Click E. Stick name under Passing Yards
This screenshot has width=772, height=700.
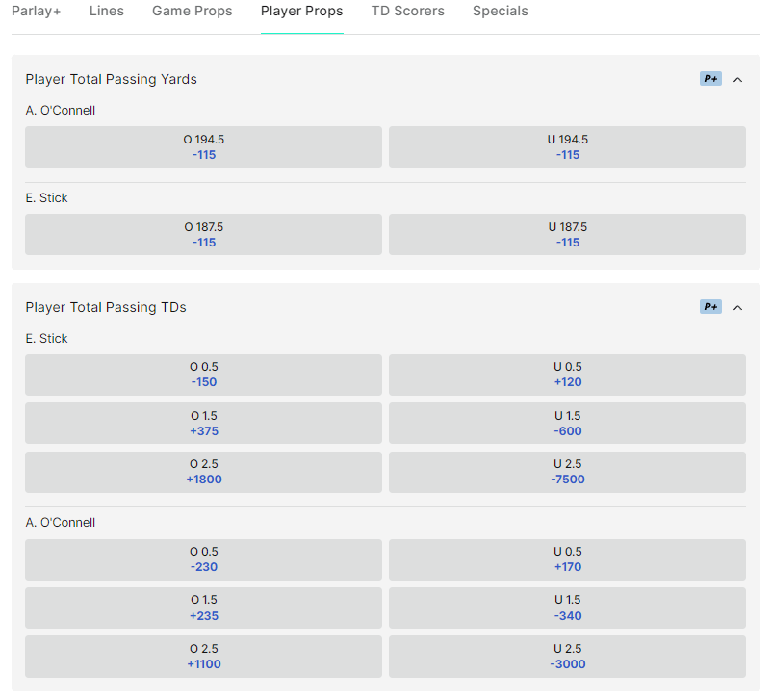click(x=47, y=198)
